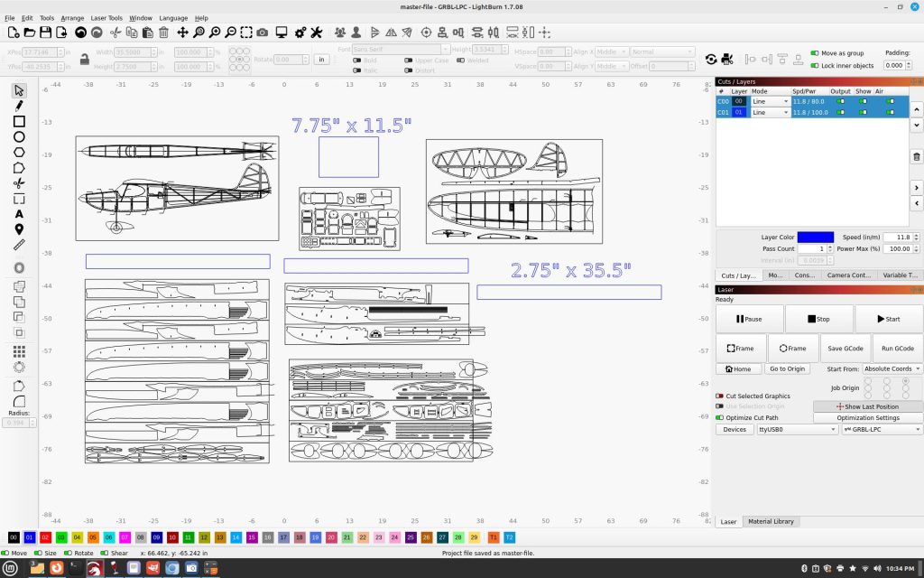Click the Preview monitor icon
924x578 pixels.
(x=282, y=33)
